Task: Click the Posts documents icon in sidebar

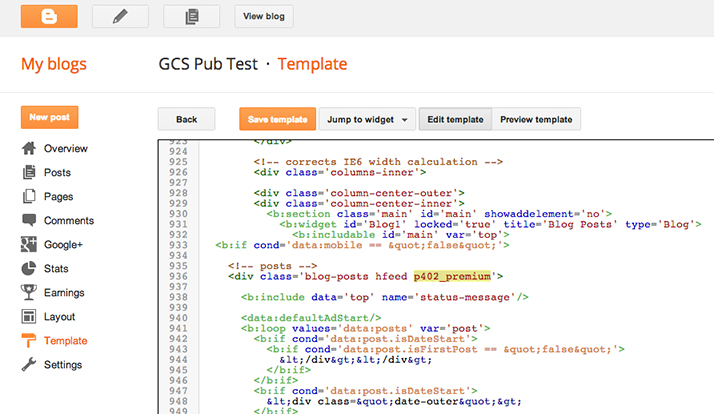Action: coord(29,172)
